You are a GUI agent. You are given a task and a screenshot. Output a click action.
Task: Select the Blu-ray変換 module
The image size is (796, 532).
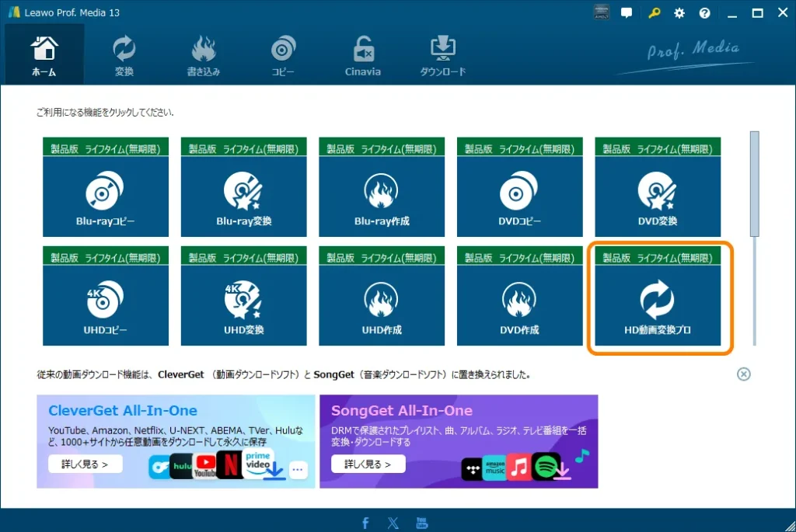(243, 194)
